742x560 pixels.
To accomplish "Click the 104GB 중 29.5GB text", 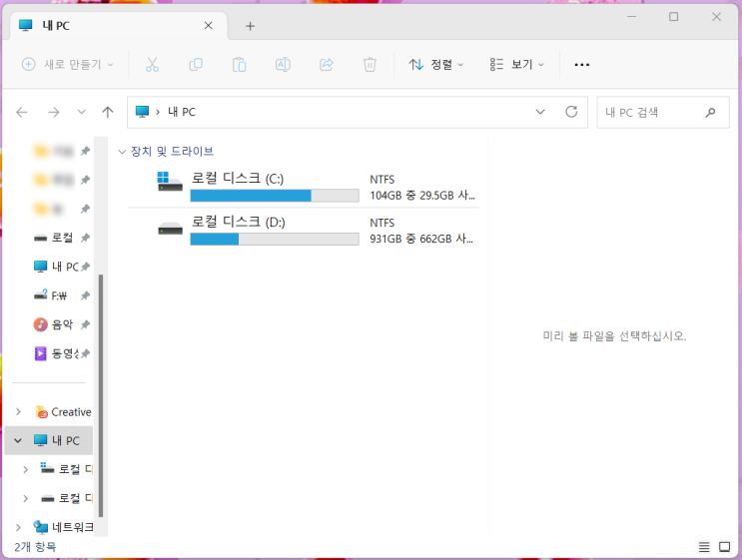I will pyautogui.click(x=422, y=196).
